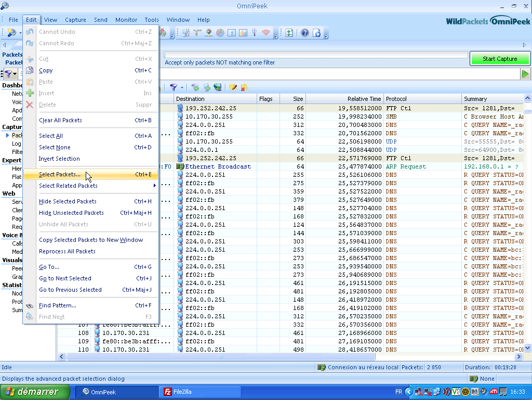The width and height of the screenshot is (532, 400).
Task: Sort by the Relative Time column header
Action: 345,99
